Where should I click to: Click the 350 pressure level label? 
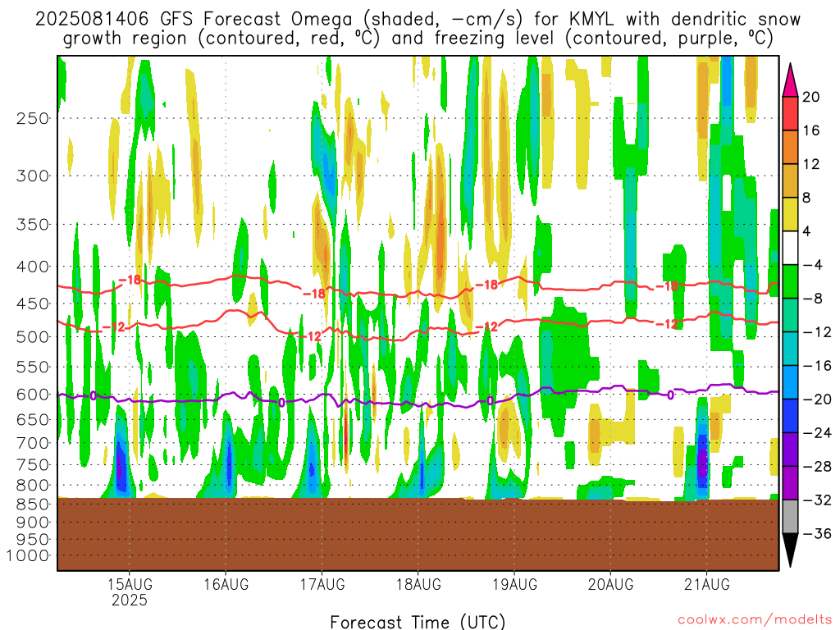pos(33,225)
